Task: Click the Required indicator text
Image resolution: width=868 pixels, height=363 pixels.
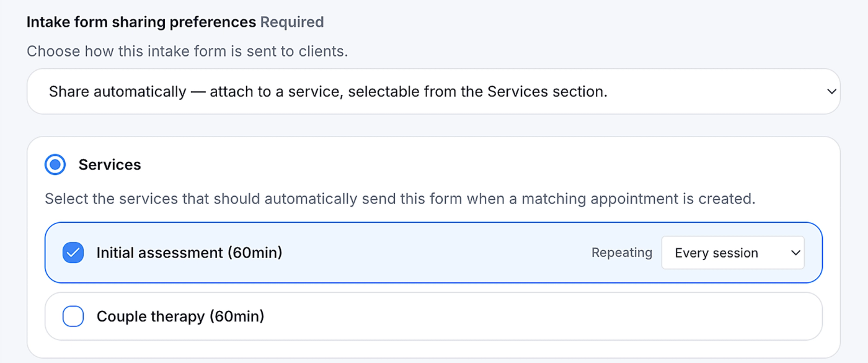Action: (292, 22)
